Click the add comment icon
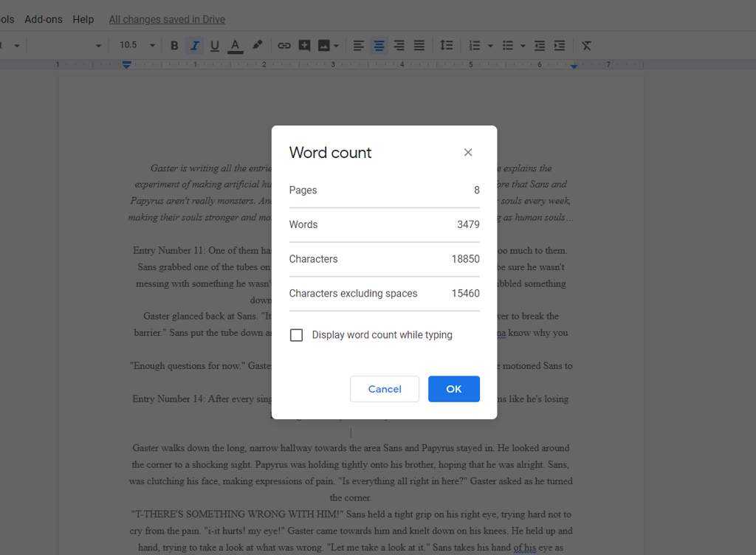Viewport: 756px width, 555px height. click(304, 46)
